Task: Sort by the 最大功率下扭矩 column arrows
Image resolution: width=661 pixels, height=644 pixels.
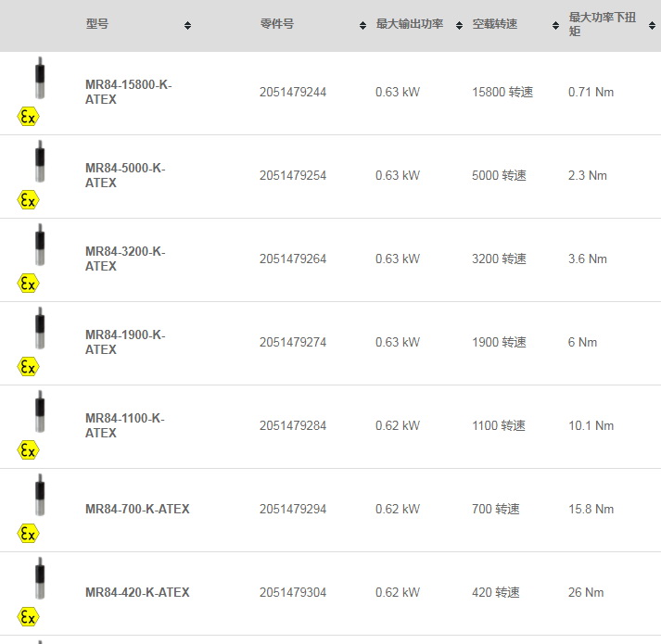Action: coord(652,26)
